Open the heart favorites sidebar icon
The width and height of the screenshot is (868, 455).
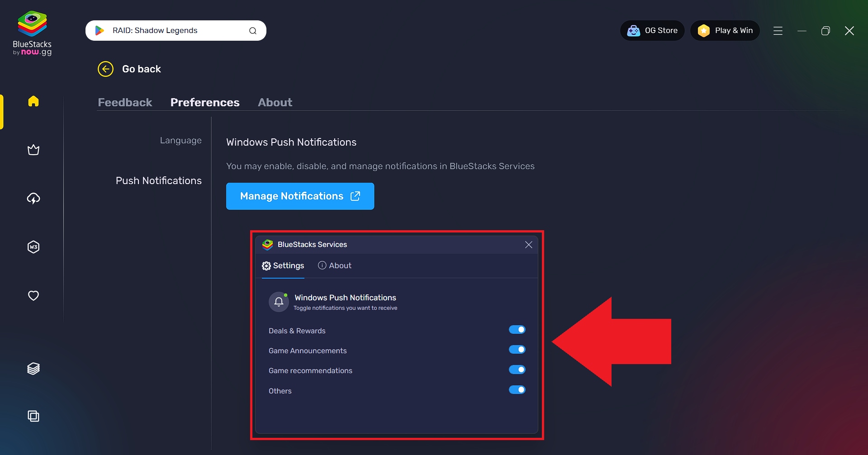pyautogui.click(x=33, y=295)
